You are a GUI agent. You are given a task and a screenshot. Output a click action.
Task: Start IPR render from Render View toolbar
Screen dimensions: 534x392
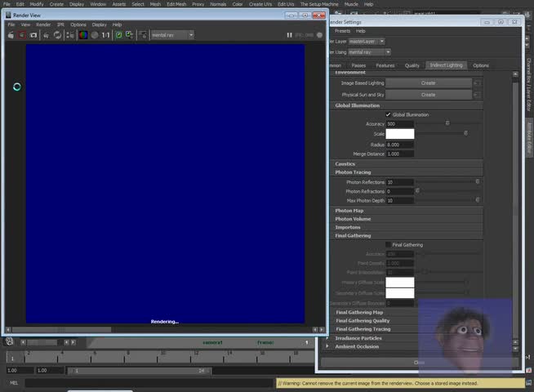point(46,35)
